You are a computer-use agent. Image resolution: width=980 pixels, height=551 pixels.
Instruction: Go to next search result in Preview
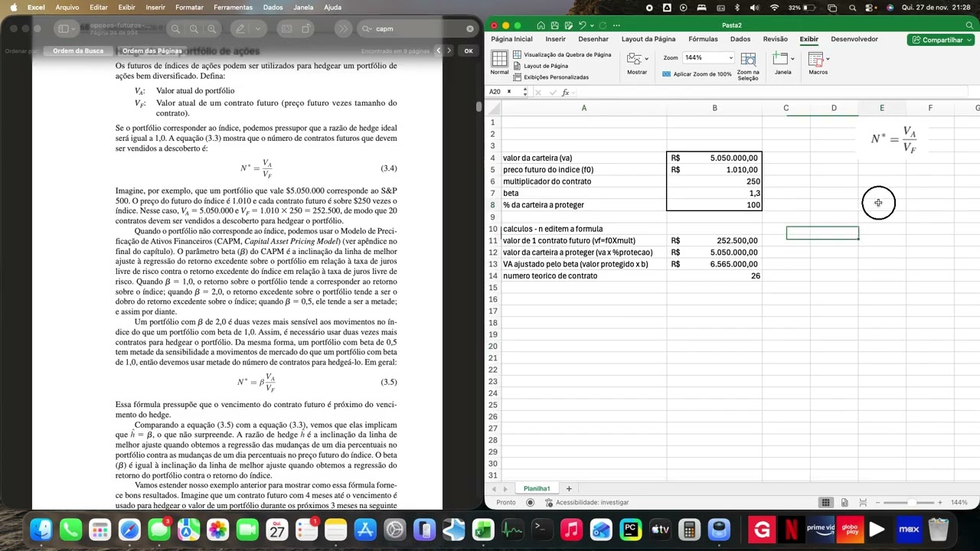449,51
